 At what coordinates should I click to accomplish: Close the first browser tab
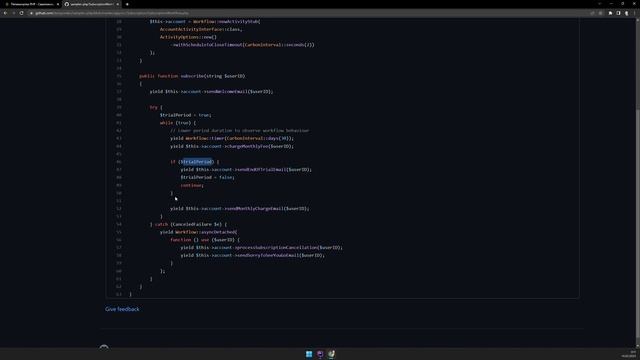(x=58, y=4)
